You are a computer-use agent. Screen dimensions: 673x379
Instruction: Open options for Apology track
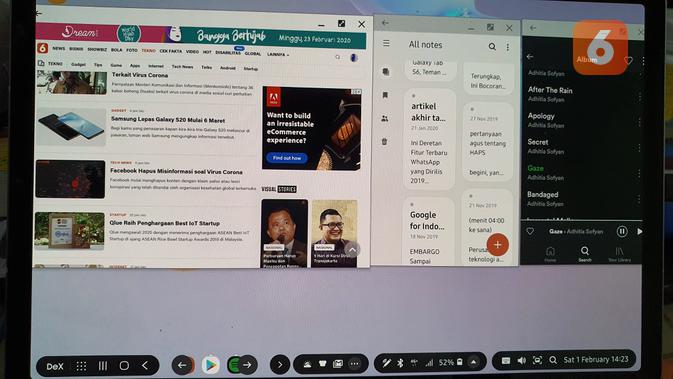point(640,123)
